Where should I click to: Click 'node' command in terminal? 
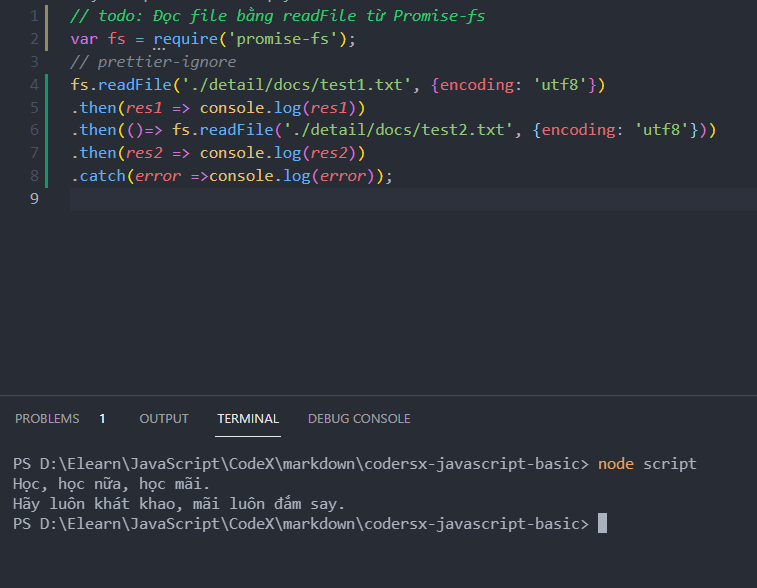coord(616,464)
